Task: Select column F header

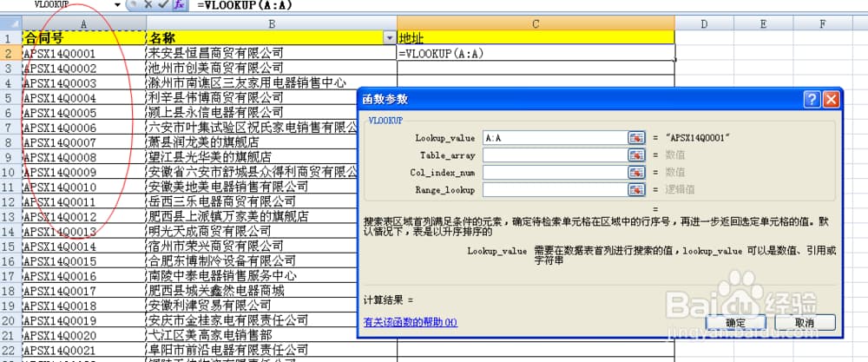Action: pyautogui.click(x=823, y=23)
